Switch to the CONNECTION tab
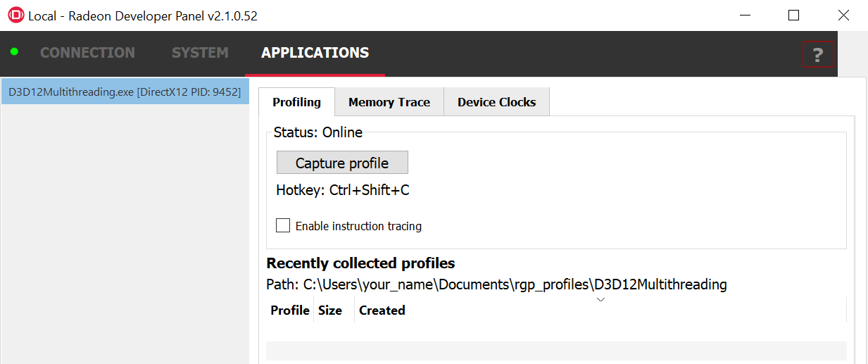The width and height of the screenshot is (868, 364). 87,53
